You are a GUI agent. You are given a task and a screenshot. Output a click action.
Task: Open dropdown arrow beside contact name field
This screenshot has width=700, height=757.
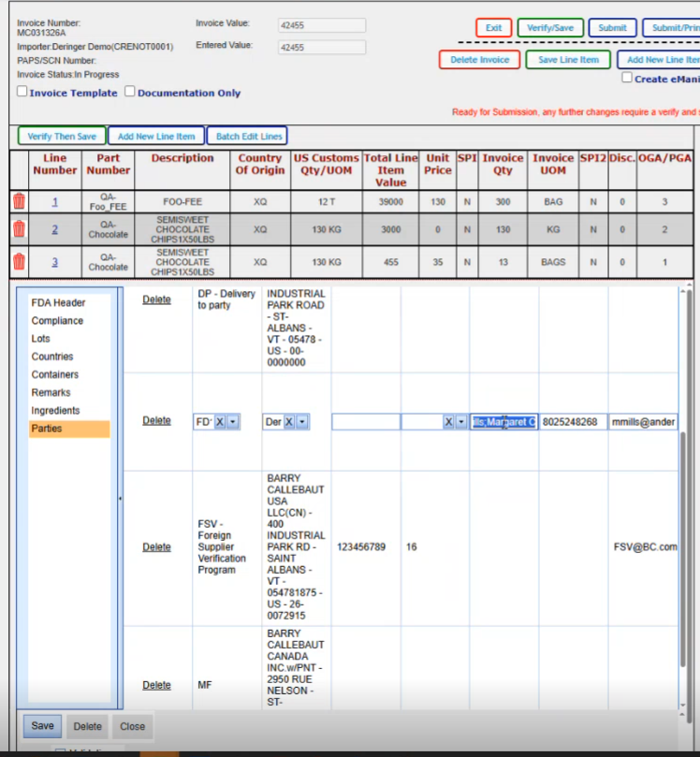(461, 422)
